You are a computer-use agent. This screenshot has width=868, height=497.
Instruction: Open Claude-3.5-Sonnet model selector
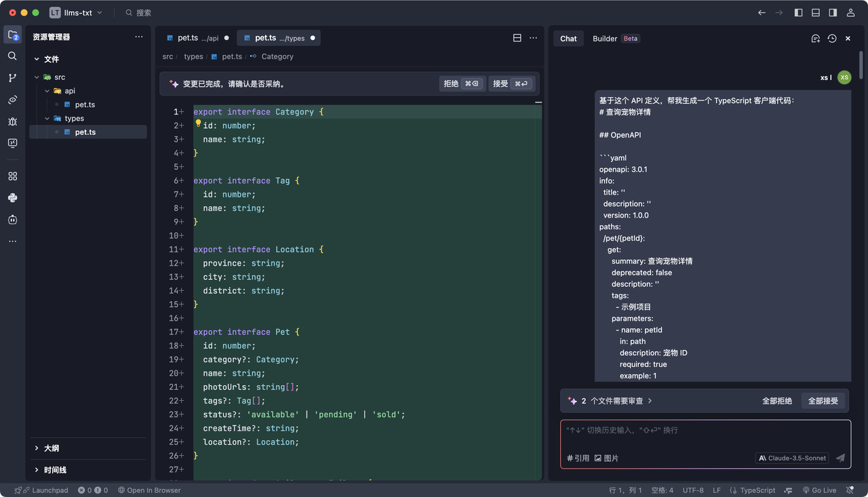coord(792,458)
